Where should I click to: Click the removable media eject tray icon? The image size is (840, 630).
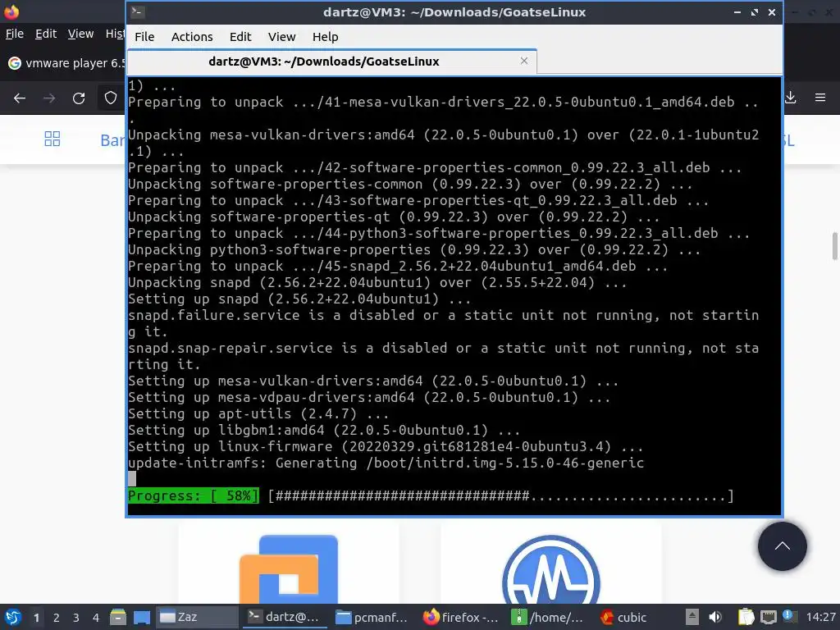coord(692,617)
